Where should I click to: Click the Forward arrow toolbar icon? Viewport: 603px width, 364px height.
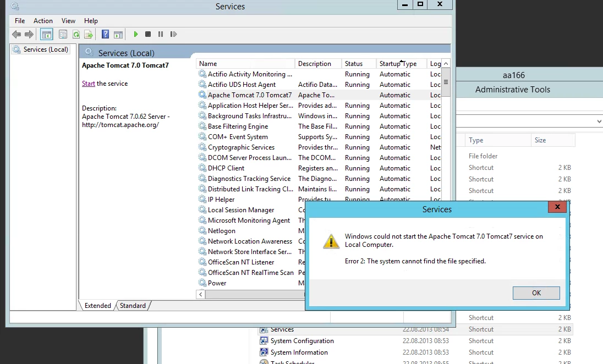coord(29,34)
